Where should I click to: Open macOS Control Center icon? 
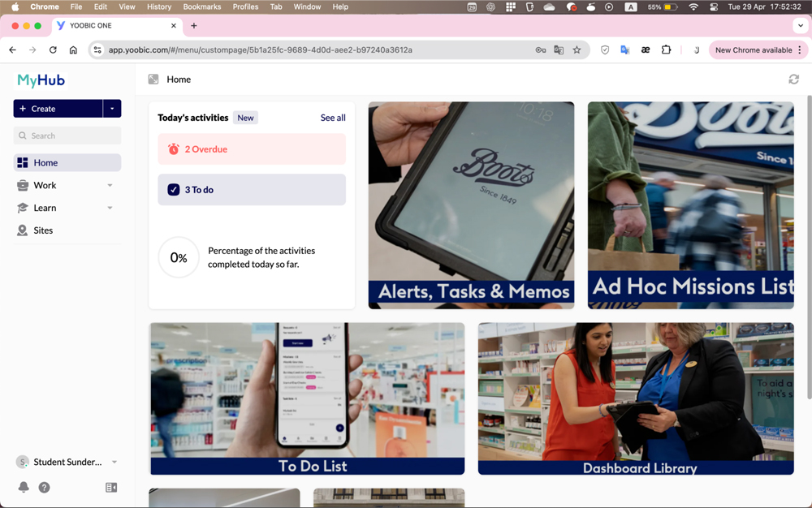[x=714, y=6]
